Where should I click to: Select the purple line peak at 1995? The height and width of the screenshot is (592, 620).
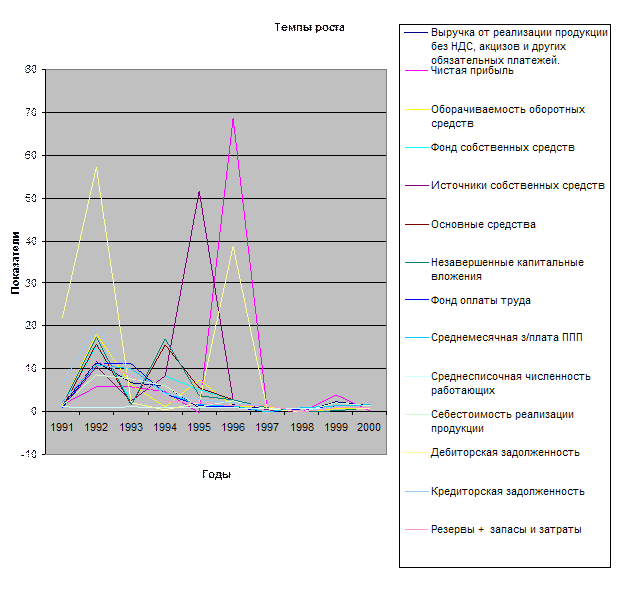tap(199, 191)
